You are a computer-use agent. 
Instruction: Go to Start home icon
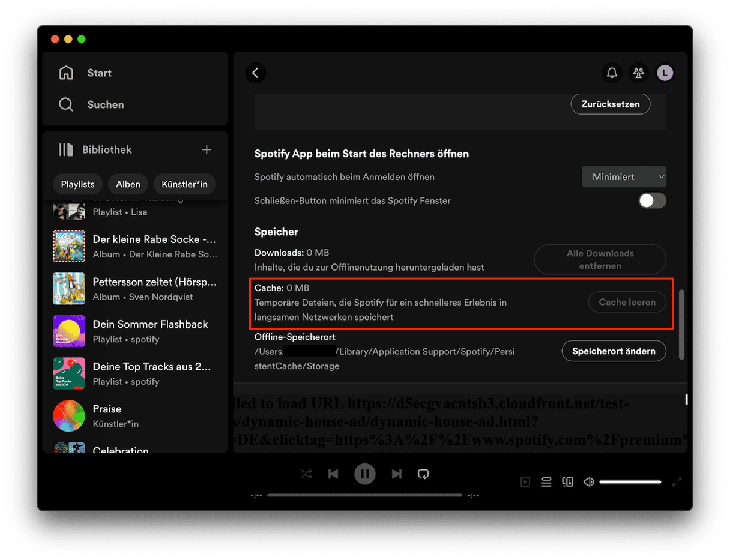tap(66, 73)
